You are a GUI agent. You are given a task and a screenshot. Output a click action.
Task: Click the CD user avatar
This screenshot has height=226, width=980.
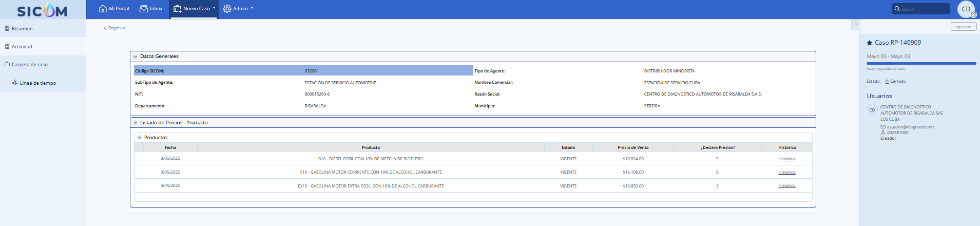pyautogui.click(x=966, y=9)
